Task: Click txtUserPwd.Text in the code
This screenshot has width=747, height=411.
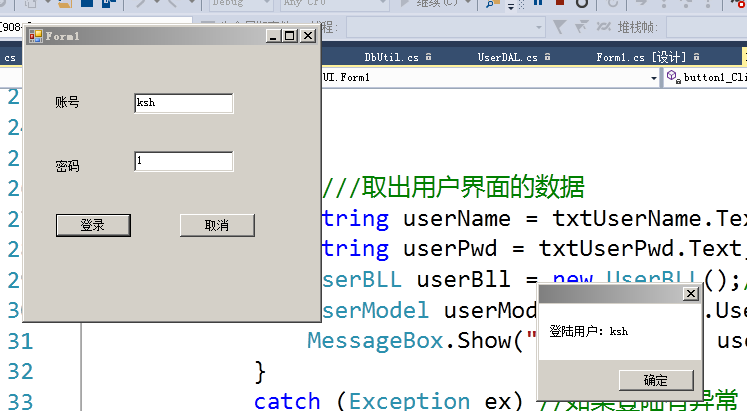Action: pyautogui.click(x=640, y=249)
